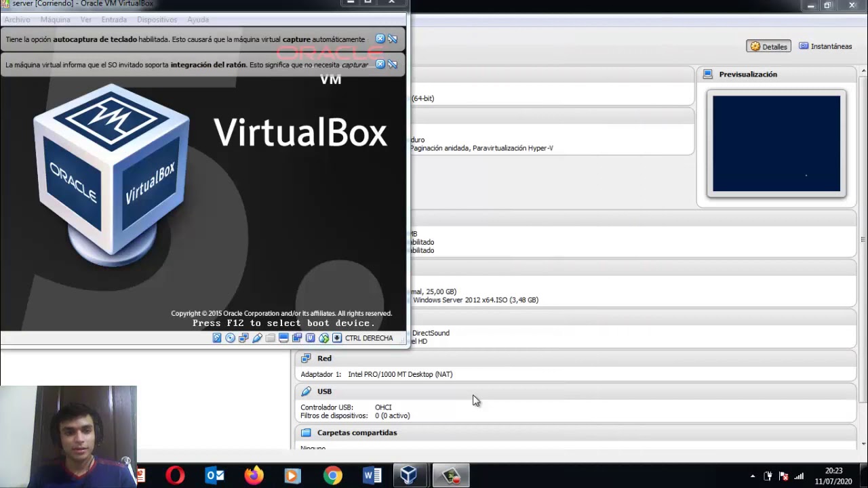Suppress future keyboard autocapture messages icon

[x=393, y=39]
